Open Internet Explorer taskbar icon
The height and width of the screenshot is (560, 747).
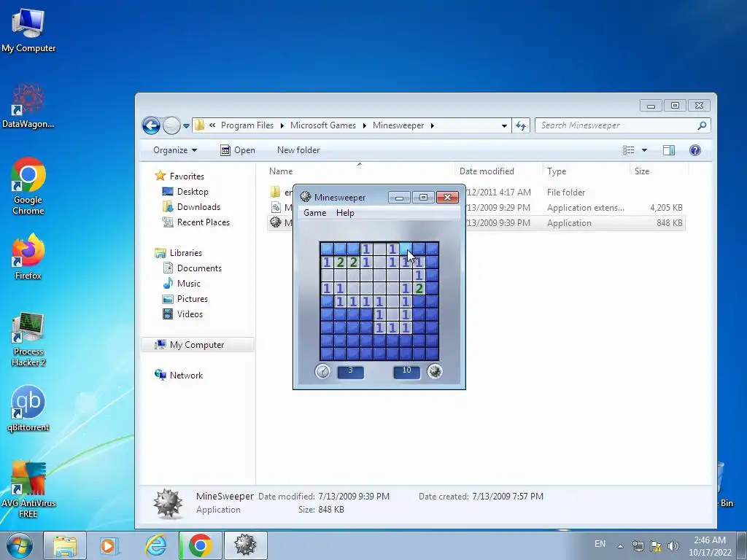click(x=156, y=545)
